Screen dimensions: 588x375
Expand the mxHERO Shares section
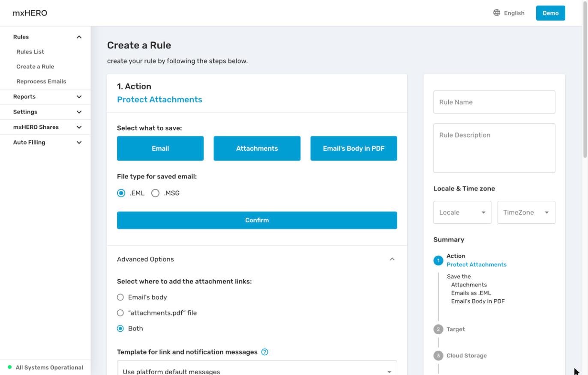[79, 127]
